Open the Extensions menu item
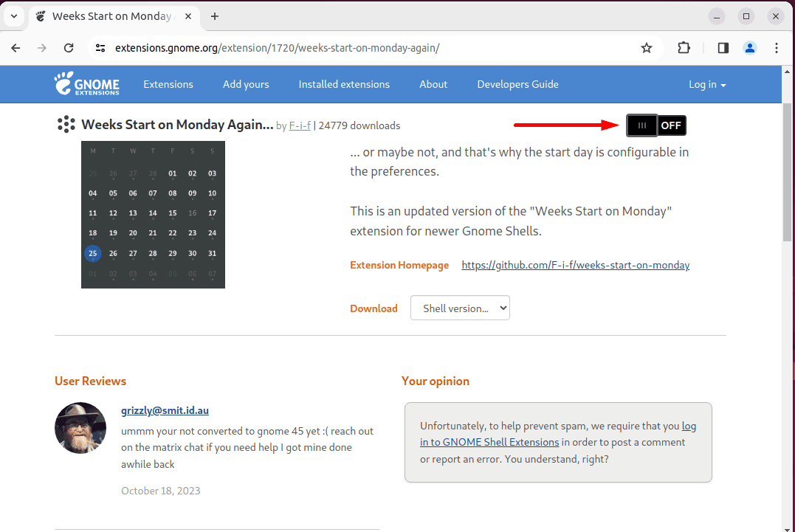Screen dimensions: 795x532 point(168,85)
